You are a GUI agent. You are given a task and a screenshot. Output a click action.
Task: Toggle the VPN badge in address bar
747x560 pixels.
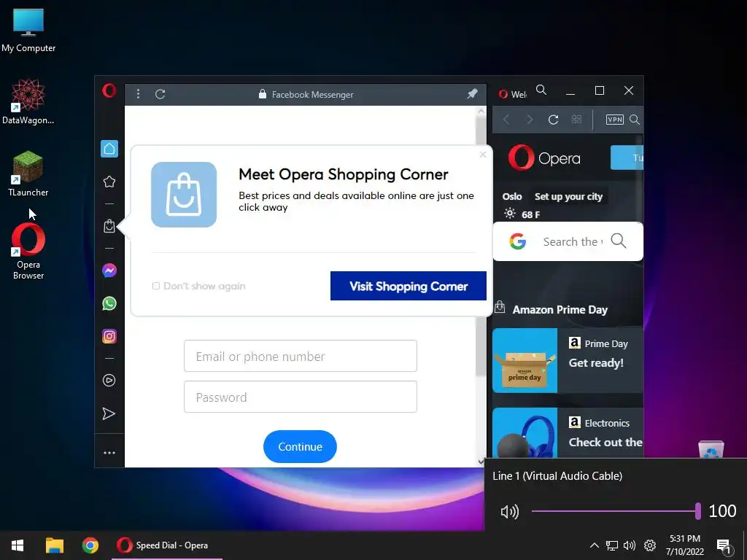tap(614, 120)
